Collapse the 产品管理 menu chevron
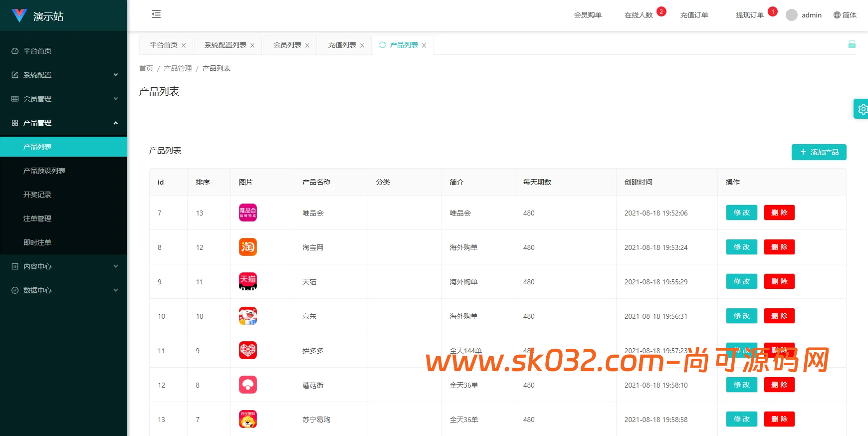 [x=116, y=123]
